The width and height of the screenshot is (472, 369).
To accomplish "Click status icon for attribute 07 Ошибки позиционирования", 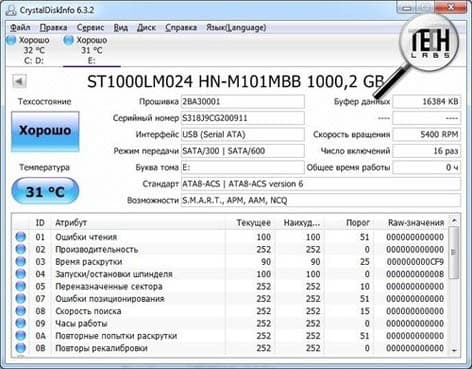I will (21, 298).
